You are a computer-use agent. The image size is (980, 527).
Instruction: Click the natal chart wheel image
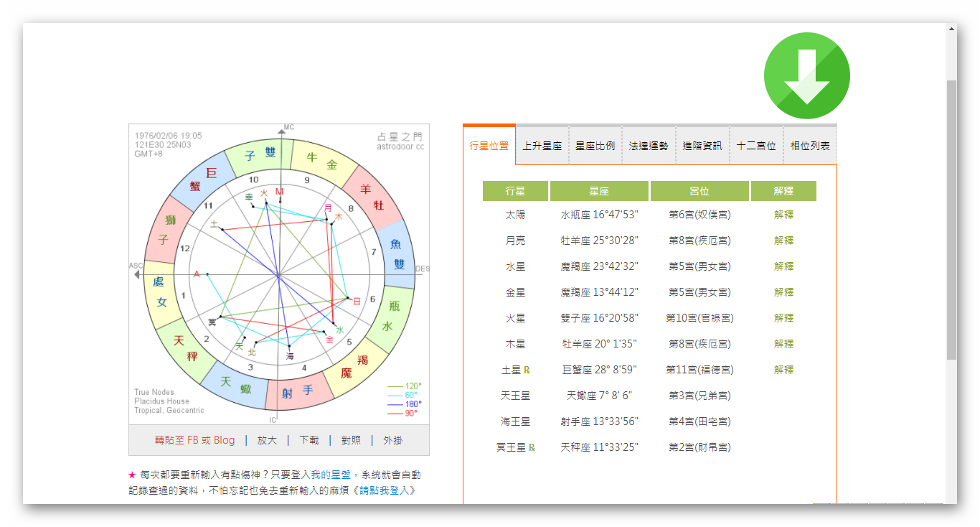(x=279, y=274)
